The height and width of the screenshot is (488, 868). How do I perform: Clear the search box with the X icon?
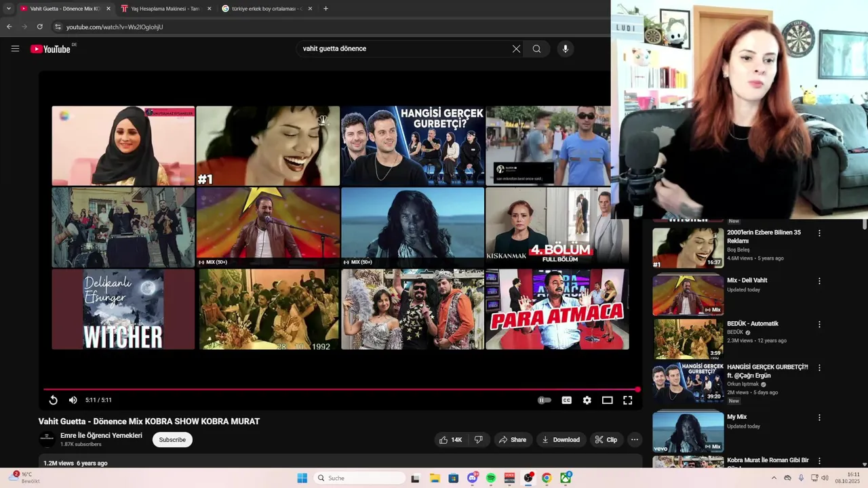pos(516,49)
